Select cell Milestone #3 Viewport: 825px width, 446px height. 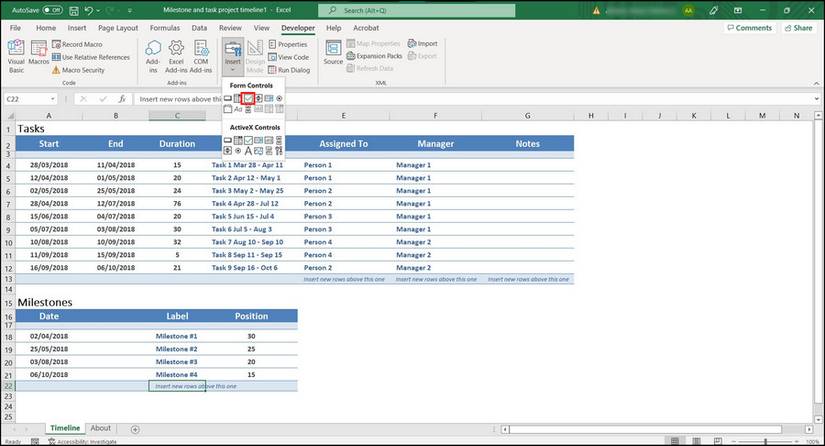coord(177,361)
